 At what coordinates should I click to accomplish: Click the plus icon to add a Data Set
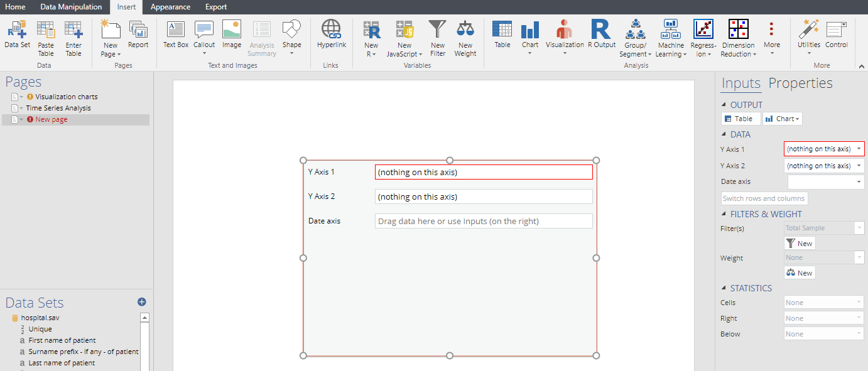141,301
